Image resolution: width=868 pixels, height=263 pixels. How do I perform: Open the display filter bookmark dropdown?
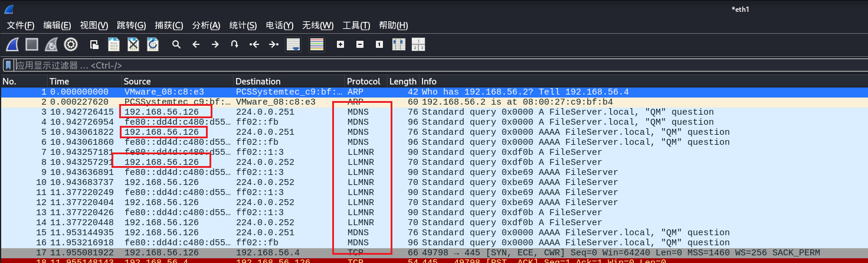pyautogui.click(x=8, y=65)
